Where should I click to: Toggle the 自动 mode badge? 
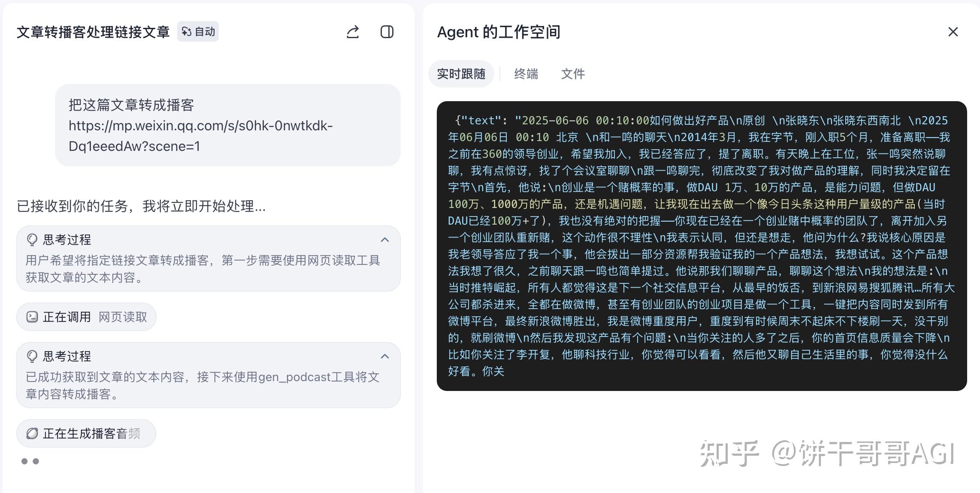198,31
